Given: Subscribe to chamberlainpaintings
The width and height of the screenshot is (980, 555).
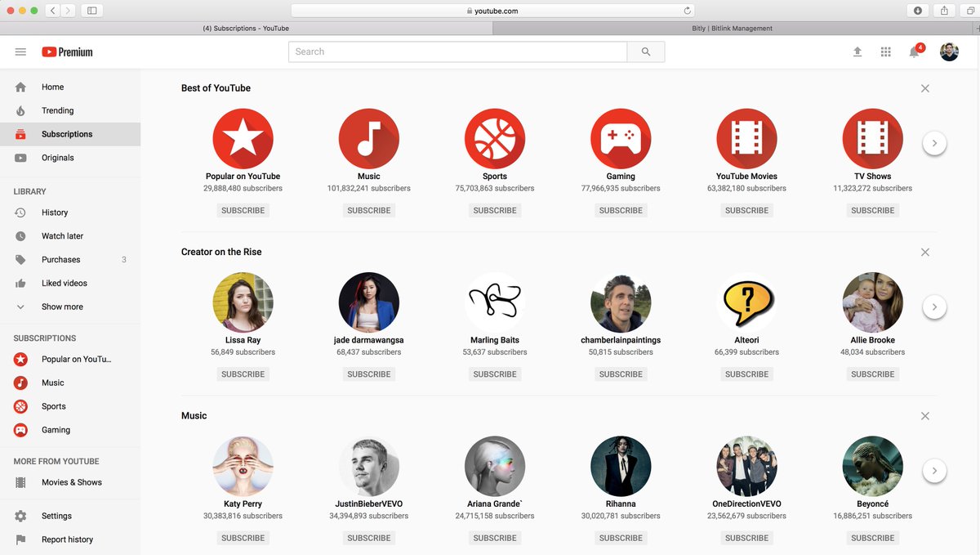Looking at the screenshot, I should [621, 374].
